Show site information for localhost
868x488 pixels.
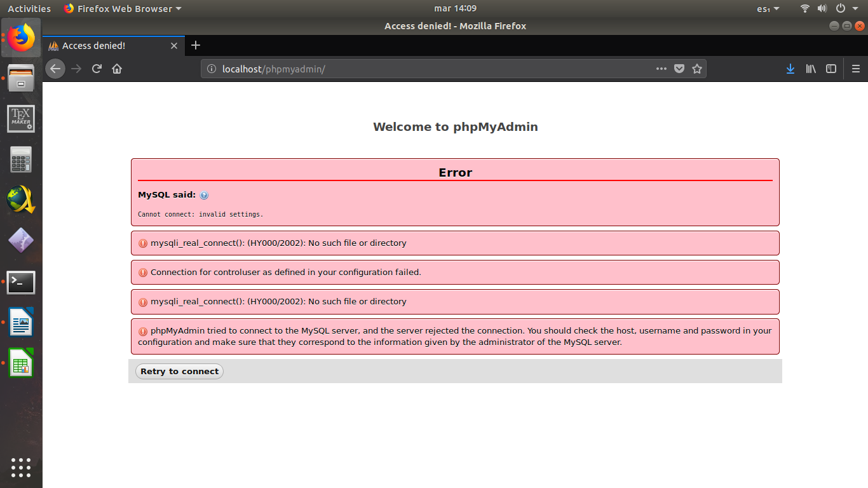click(212, 69)
